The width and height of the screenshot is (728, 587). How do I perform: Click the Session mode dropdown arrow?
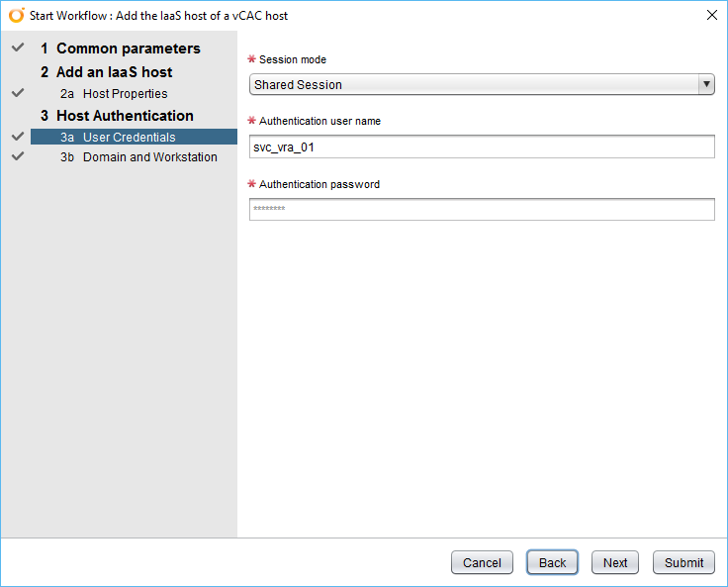(x=706, y=85)
